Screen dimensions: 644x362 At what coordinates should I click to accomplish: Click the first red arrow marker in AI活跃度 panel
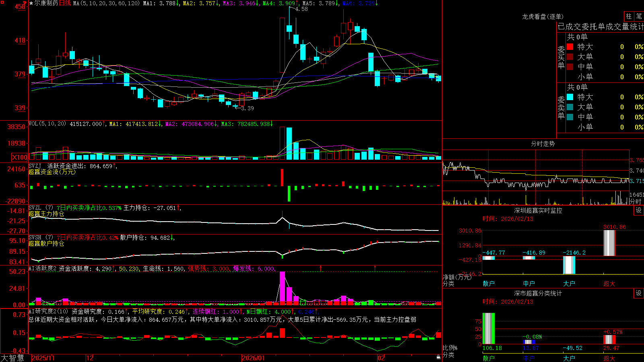pos(321,268)
